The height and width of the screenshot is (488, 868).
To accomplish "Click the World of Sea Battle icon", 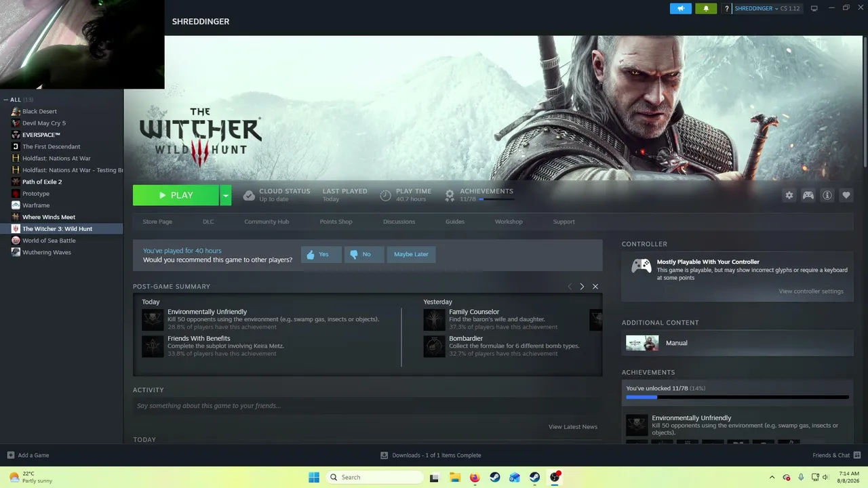I will point(16,241).
